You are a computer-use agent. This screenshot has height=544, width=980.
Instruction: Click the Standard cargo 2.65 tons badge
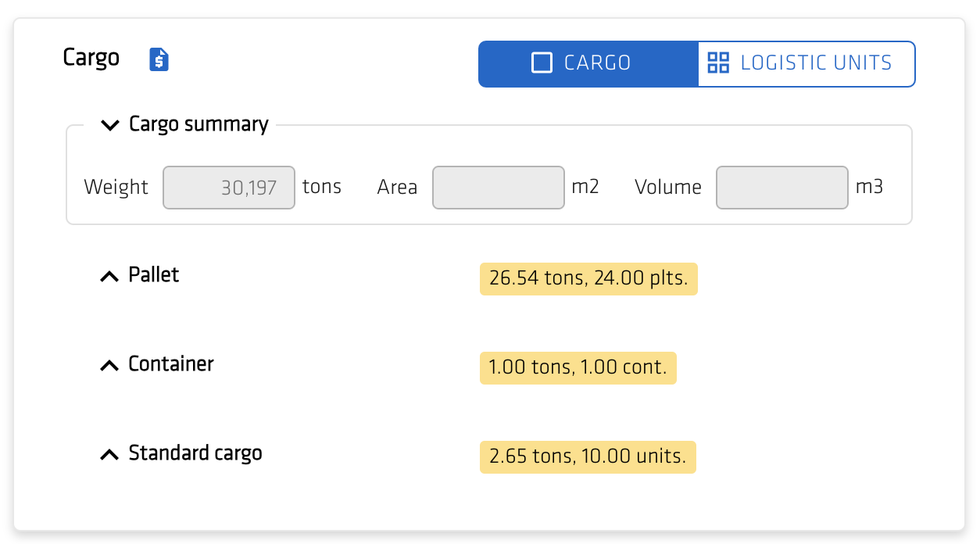pyautogui.click(x=587, y=457)
